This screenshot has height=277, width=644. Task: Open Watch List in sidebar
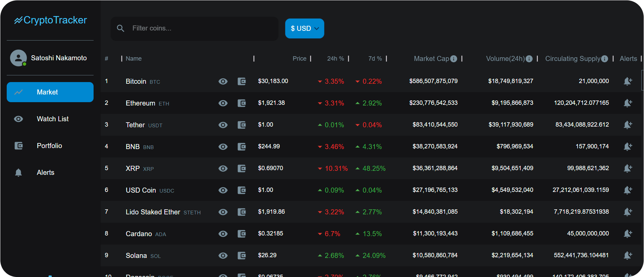coord(53,119)
